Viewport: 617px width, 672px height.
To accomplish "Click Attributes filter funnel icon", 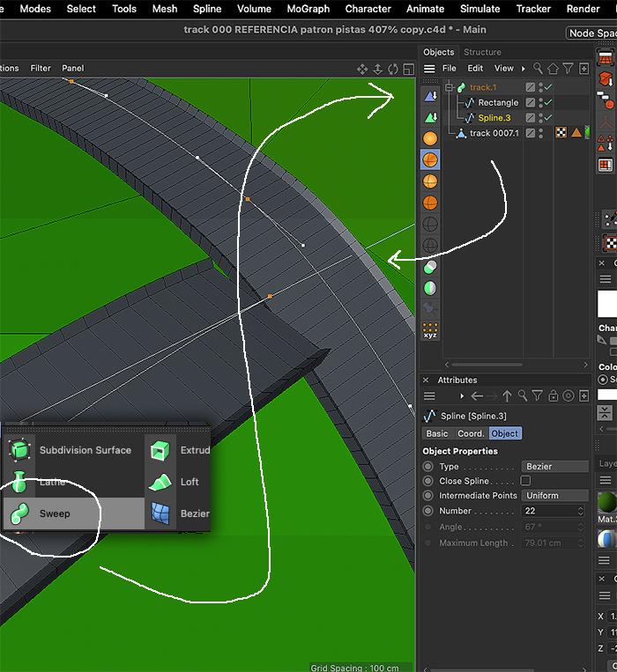I will coord(538,395).
